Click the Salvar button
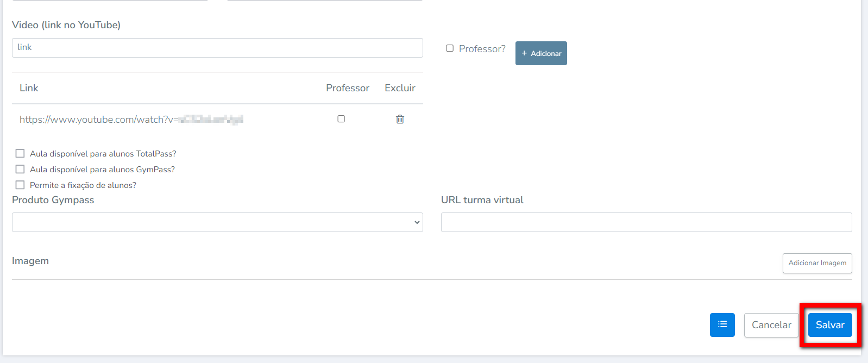This screenshot has width=868, height=363. pos(830,325)
